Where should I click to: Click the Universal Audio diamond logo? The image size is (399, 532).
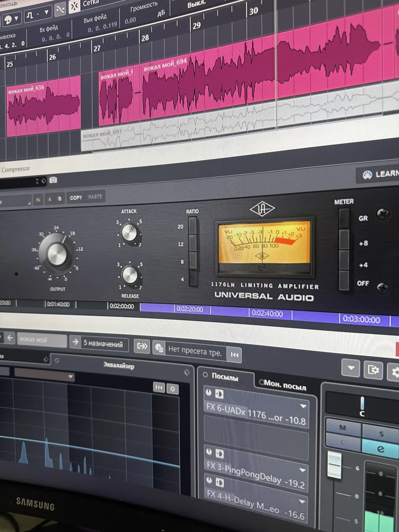[x=262, y=209]
